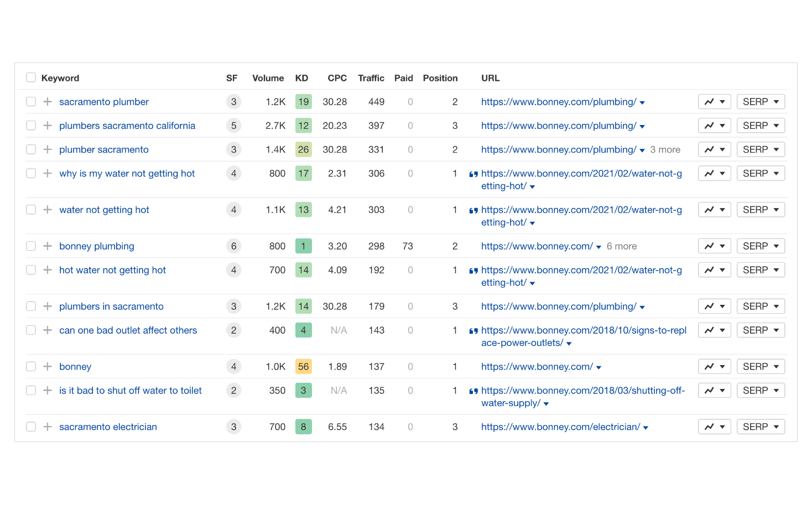Click SF badge 5 for plumbers sacramento california
This screenshot has height=509, width=812.
234,126
